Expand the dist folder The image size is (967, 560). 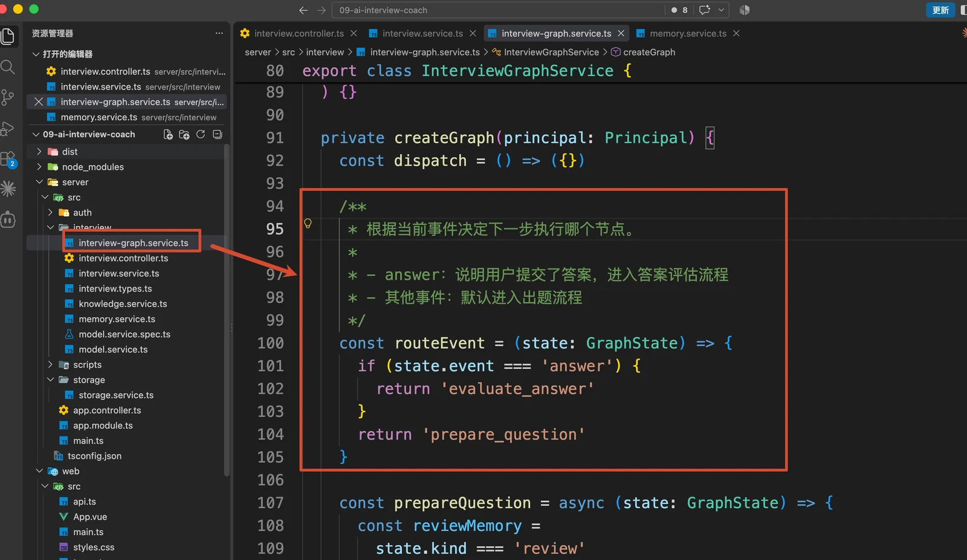tap(39, 152)
